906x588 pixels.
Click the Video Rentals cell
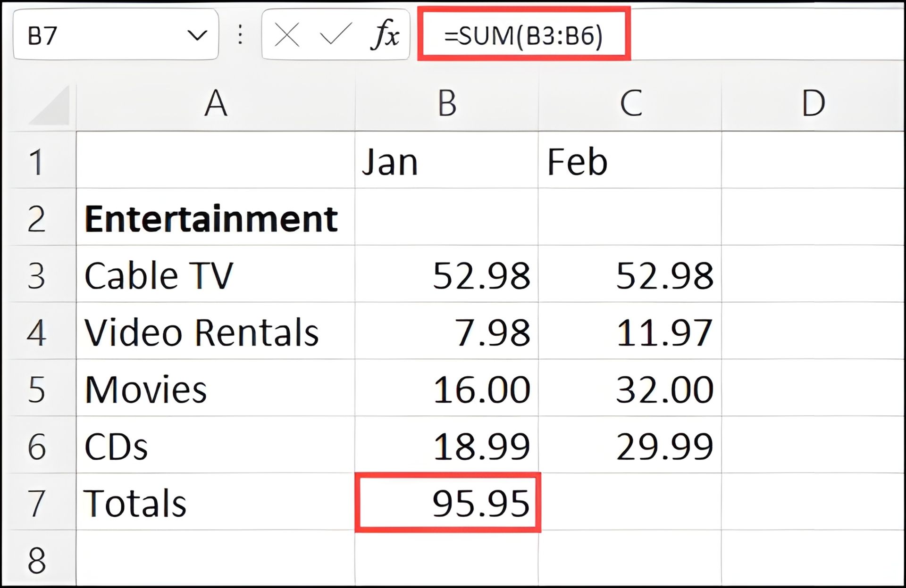point(216,331)
